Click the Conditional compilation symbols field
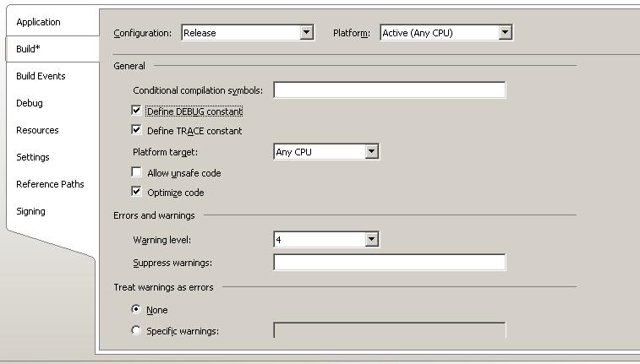The width and height of the screenshot is (640, 364). click(x=390, y=90)
